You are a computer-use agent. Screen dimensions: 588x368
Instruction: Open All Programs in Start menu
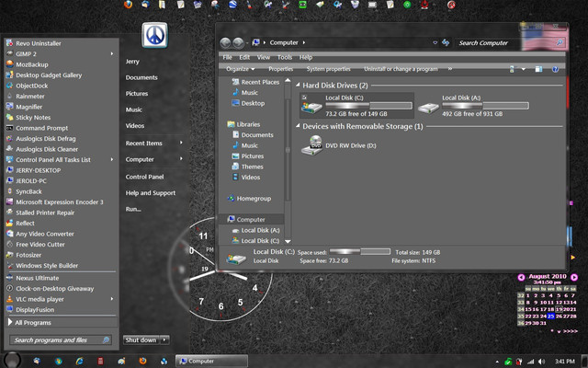click(62, 323)
